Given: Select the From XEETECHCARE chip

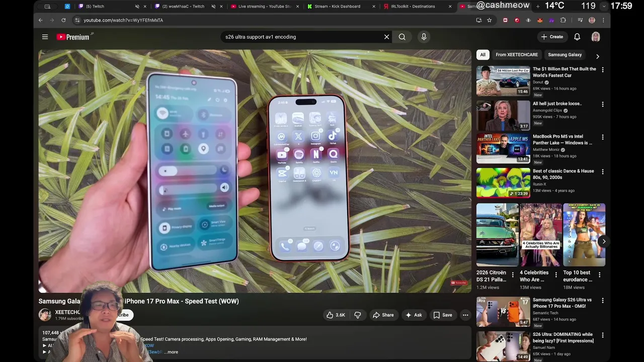Looking at the screenshot, I should pyautogui.click(x=517, y=55).
